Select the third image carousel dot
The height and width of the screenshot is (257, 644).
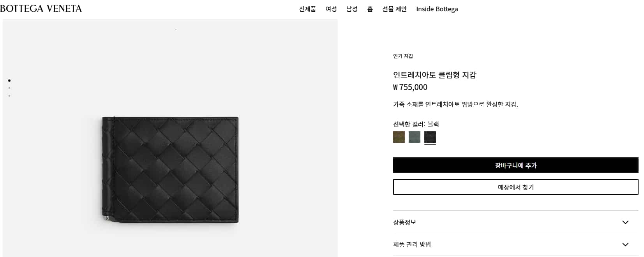tap(9, 96)
